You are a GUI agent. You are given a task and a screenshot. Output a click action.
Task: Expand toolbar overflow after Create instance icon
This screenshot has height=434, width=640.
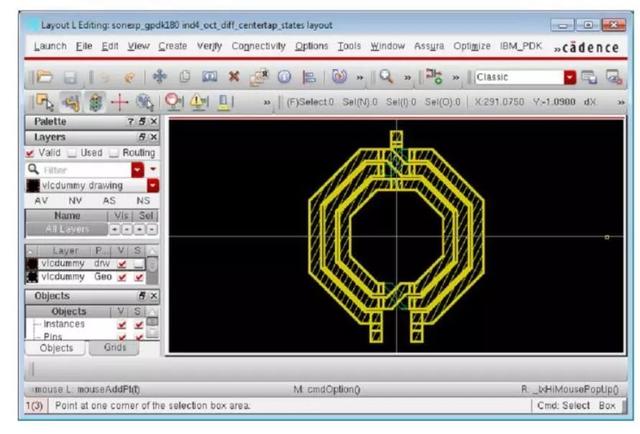(x=456, y=77)
